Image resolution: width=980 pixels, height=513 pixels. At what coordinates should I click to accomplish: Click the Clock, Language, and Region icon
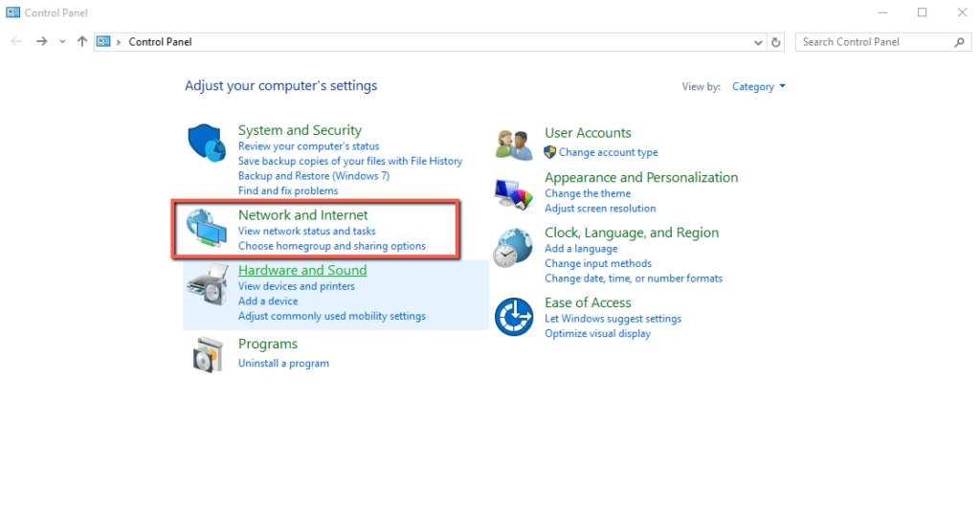tap(514, 248)
